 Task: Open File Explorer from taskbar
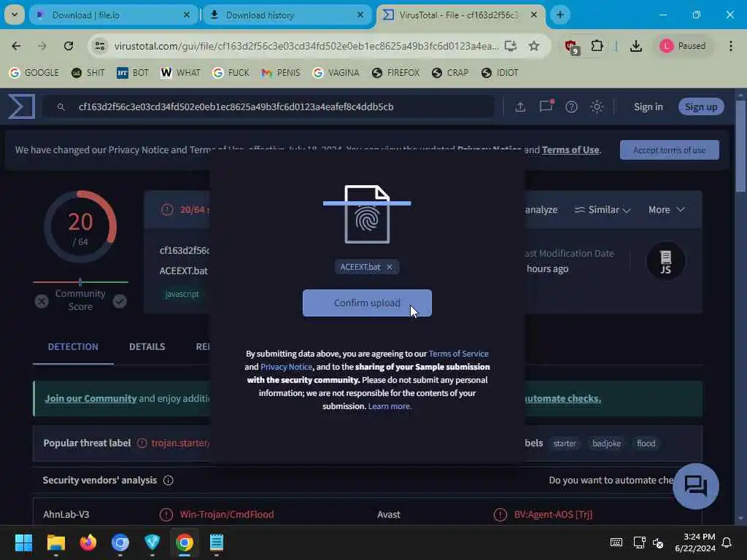pyautogui.click(x=55, y=542)
